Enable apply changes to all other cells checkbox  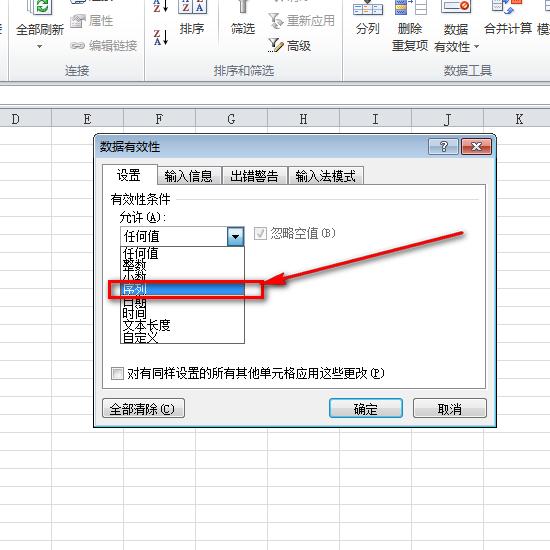point(117,373)
